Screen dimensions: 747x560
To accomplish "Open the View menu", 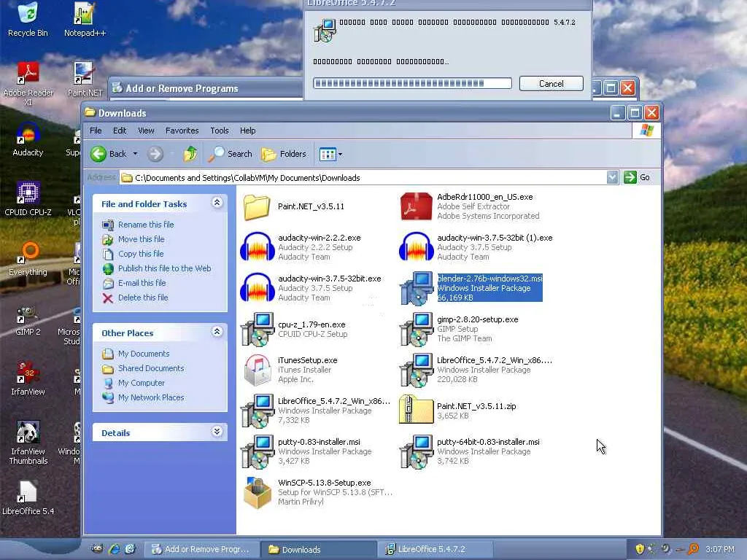I will [x=146, y=131].
